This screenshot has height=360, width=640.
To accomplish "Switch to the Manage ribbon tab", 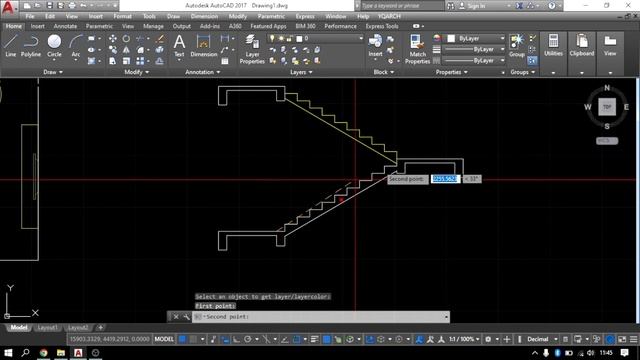I will click(153, 26).
